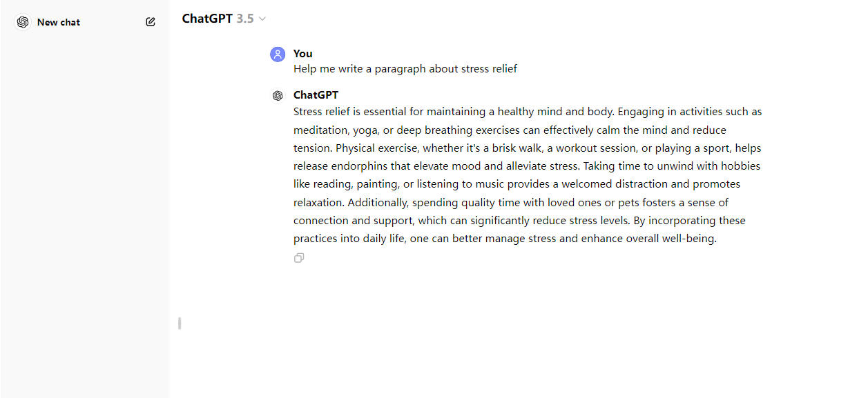Screen dimensions: 868x398
Task: Click the 3.5 version label
Action: pyautogui.click(x=245, y=19)
